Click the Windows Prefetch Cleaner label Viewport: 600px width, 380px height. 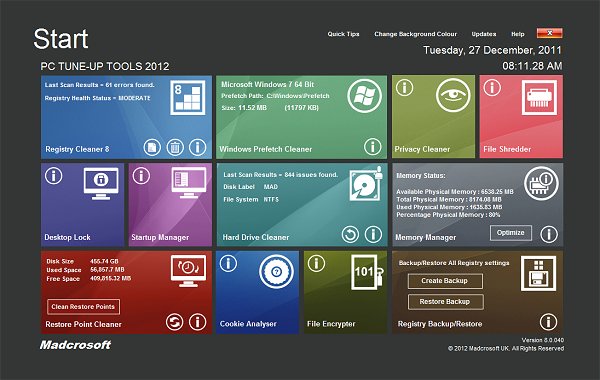click(266, 149)
